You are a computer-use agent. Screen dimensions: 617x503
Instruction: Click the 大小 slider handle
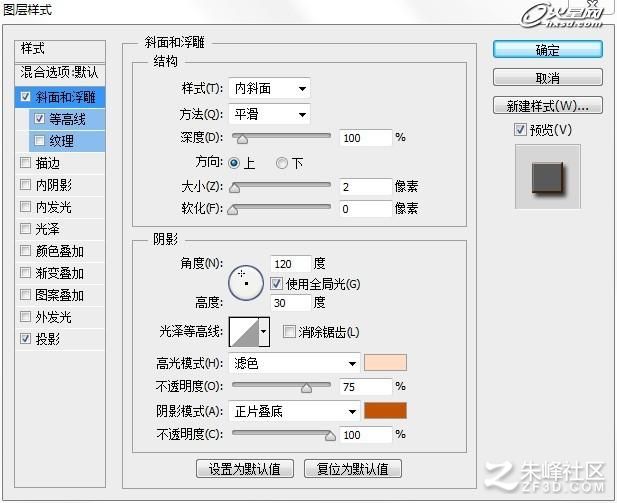[x=235, y=187]
